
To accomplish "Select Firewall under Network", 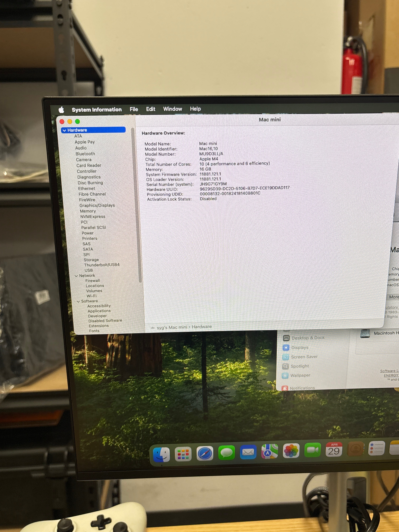I will pos(93,281).
